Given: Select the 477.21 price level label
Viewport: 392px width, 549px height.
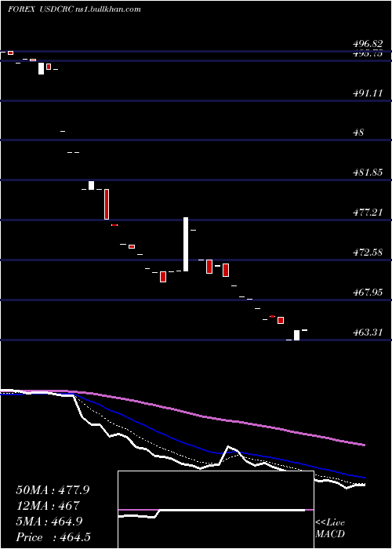Looking at the screenshot, I should [x=367, y=213].
